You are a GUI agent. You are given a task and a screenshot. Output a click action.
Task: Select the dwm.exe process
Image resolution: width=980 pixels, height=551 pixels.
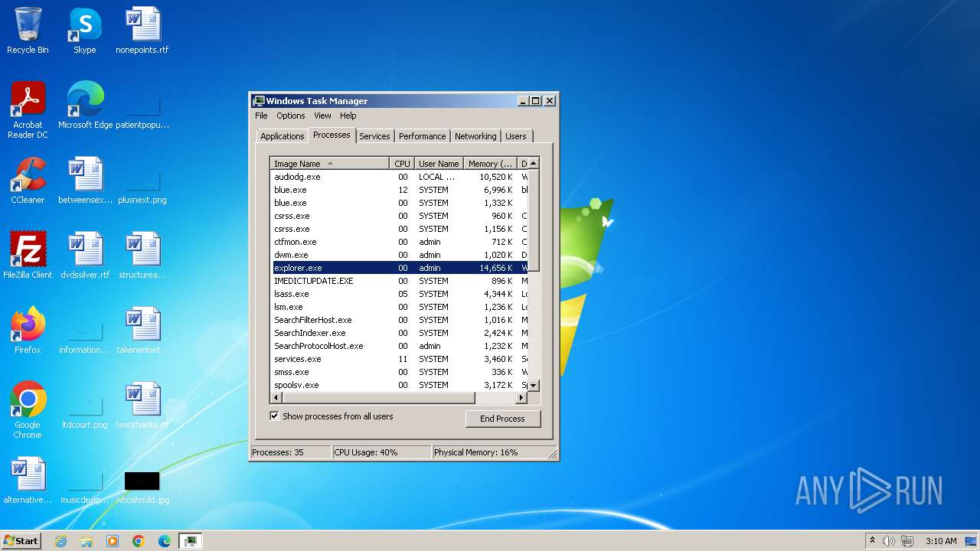pos(400,255)
